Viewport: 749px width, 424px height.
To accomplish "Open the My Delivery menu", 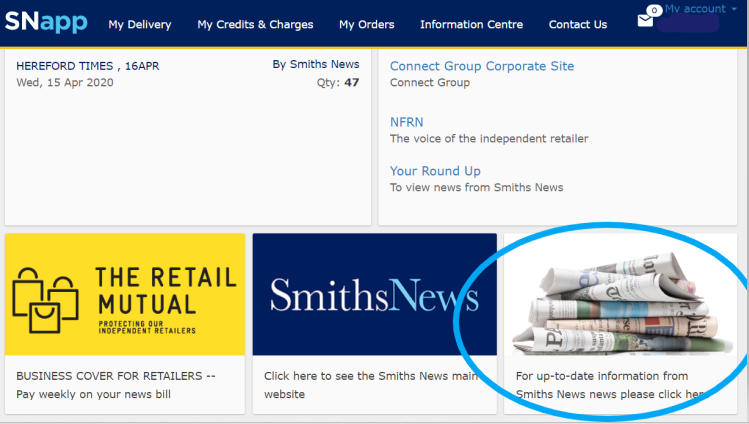I will point(139,24).
